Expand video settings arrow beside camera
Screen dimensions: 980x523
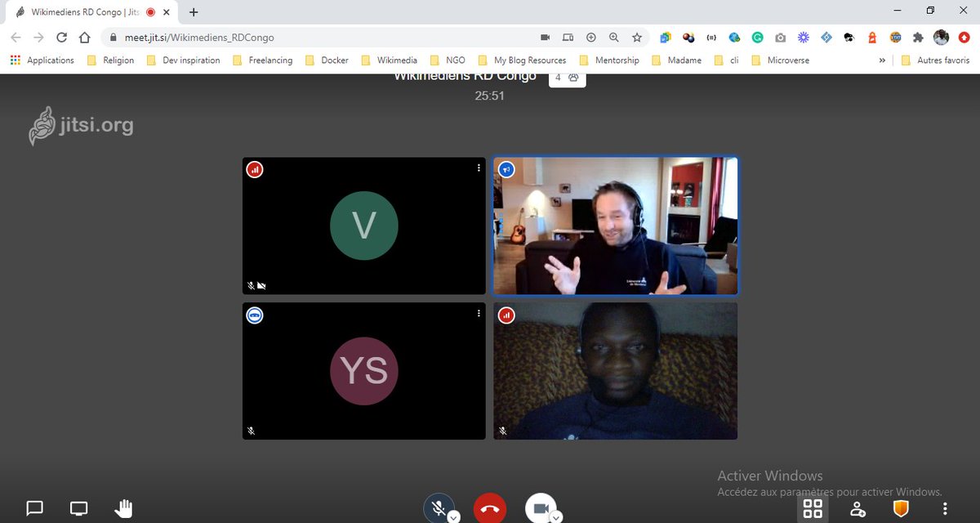pyautogui.click(x=555, y=517)
